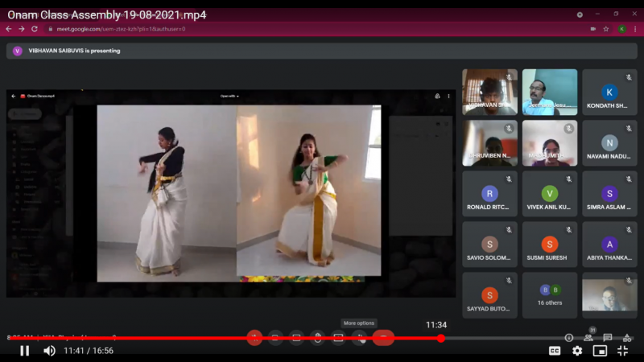The image size is (644, 362).
Task: Select the KONDATH SH participant tile
Action: [609, 92]
